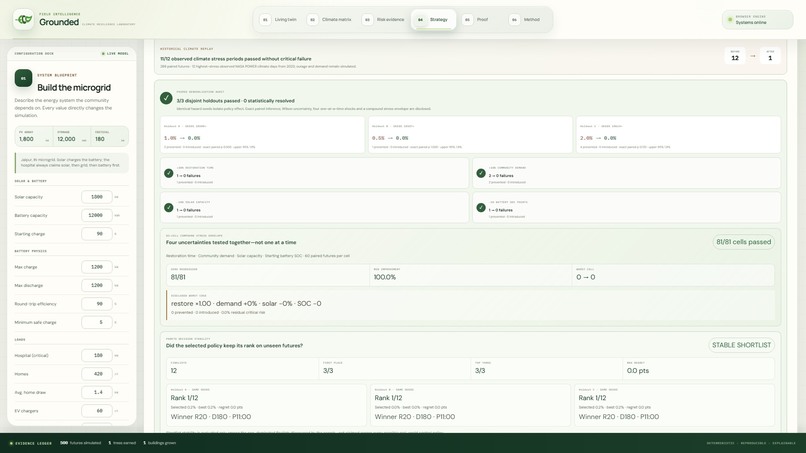
Task: Click the 2.0% → 0.0% holdout card
Action: click(678, 135)
